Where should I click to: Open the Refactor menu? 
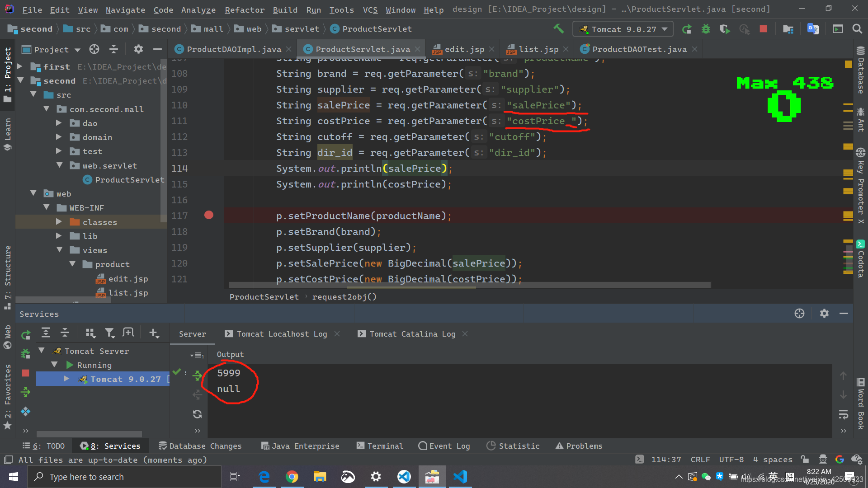coord(245,9)
